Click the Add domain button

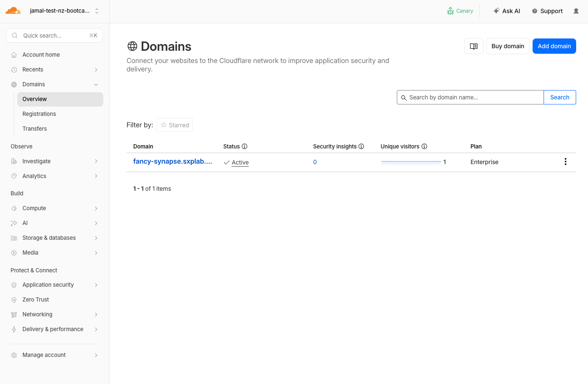click(554, 46)
